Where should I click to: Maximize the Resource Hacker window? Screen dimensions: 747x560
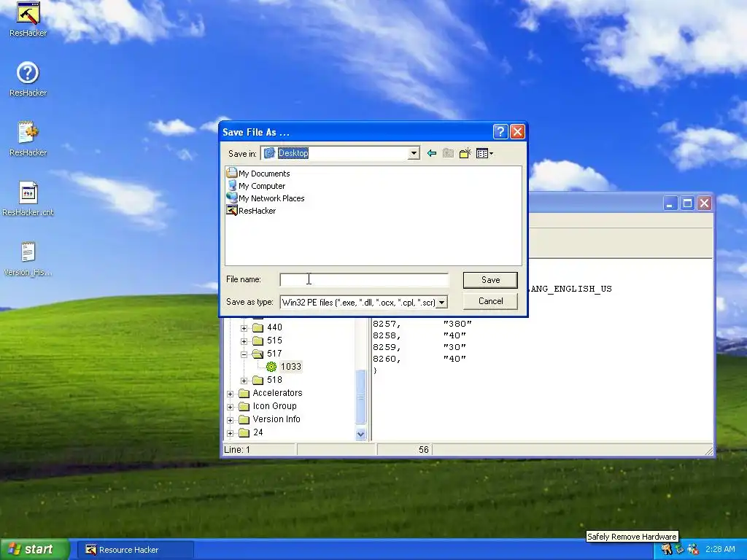click(x=687, y=203)
